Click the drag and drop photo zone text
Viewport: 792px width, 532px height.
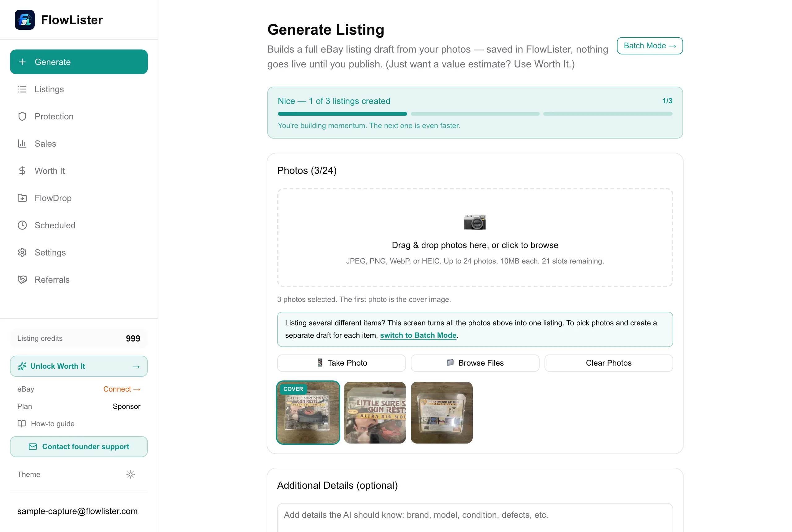coord(475,245)
